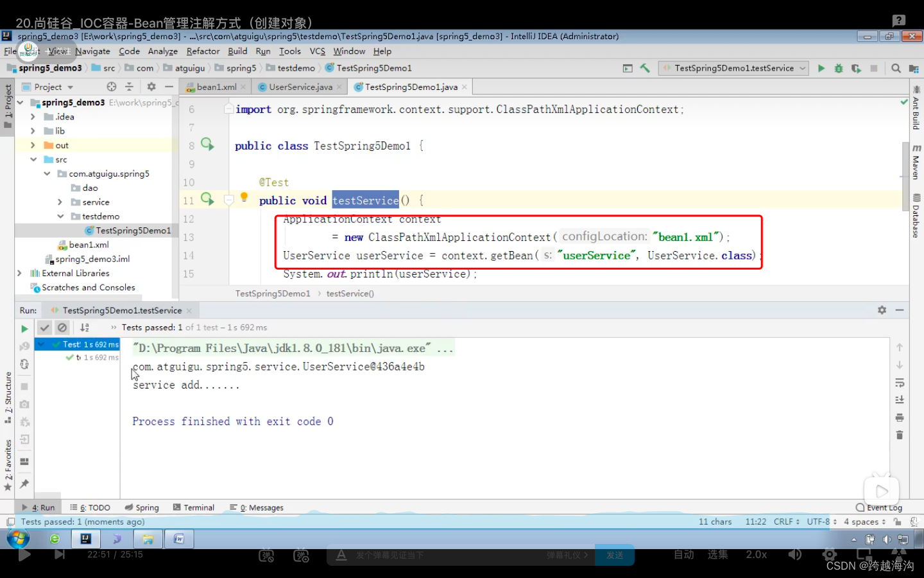Expand the .idea folder
Viewport: 924px width, 578px height.
coord(33,117)
